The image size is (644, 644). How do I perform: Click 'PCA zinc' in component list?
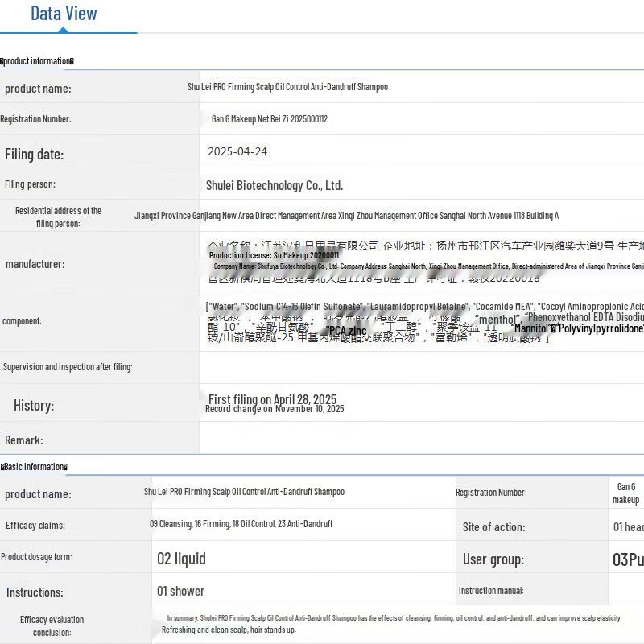pyautogui.click(x=346, y=331)
